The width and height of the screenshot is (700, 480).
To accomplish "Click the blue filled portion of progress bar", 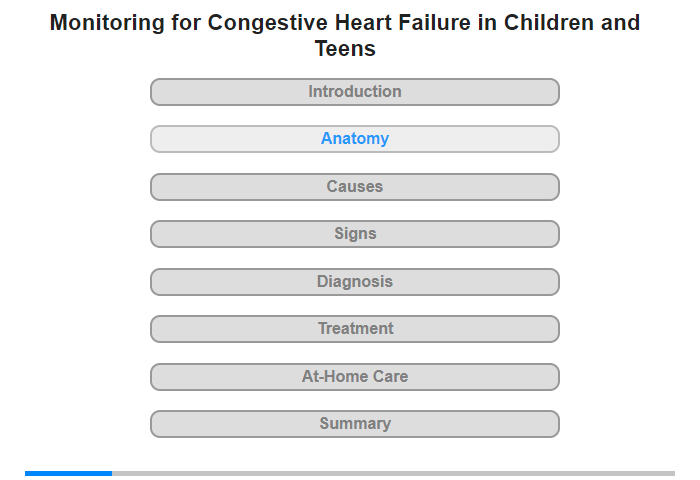I will pos(68,473).
